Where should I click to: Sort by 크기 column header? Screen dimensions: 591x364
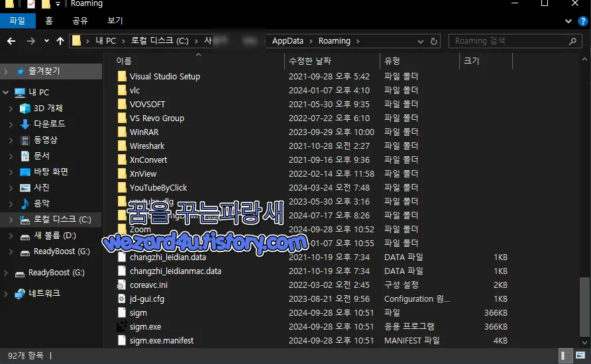(x=471, y=61)
